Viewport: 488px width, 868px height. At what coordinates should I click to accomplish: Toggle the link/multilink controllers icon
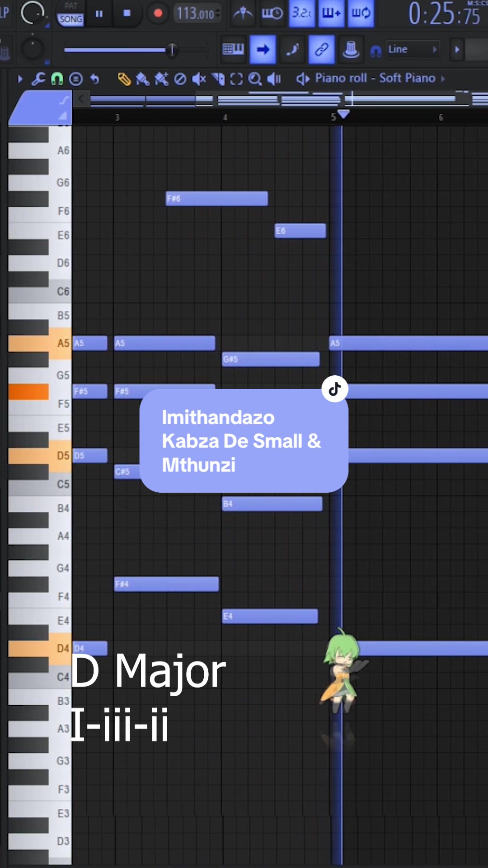(321, 49)
